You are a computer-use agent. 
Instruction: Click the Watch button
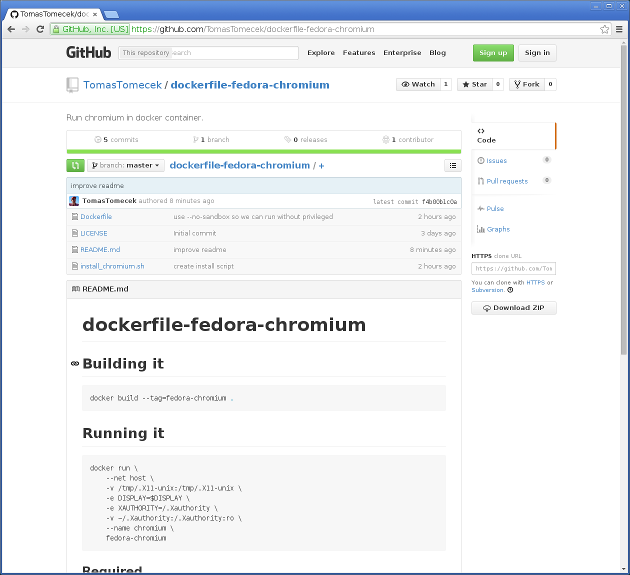(x=418, y=84)
